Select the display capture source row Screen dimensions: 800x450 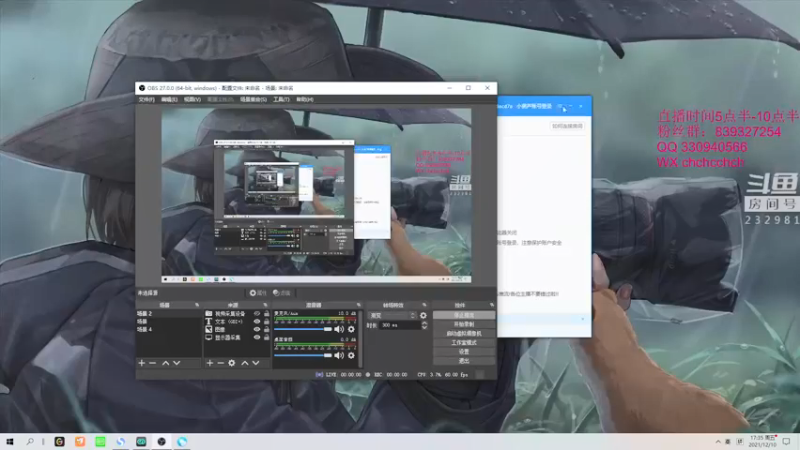(237, 337)
